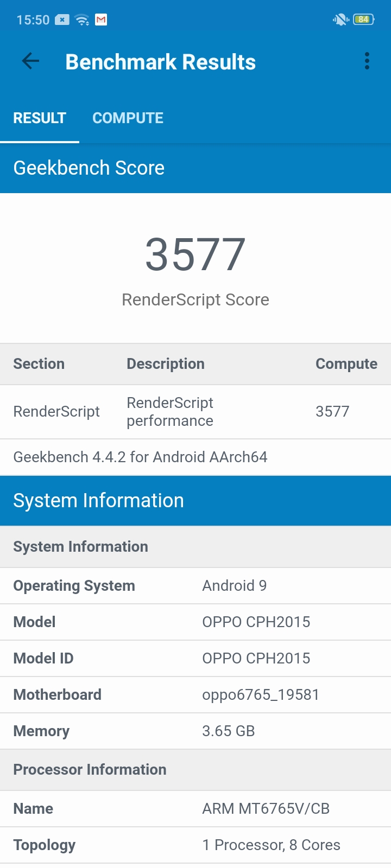Screen dimensions: 391x868
Task: Tap the Name label
Action: 33,809
